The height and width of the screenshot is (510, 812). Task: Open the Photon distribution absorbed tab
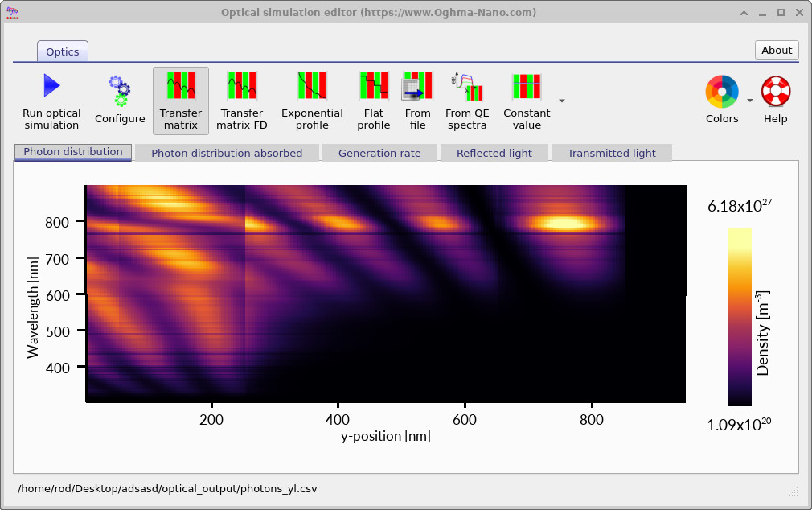[227, 153]
